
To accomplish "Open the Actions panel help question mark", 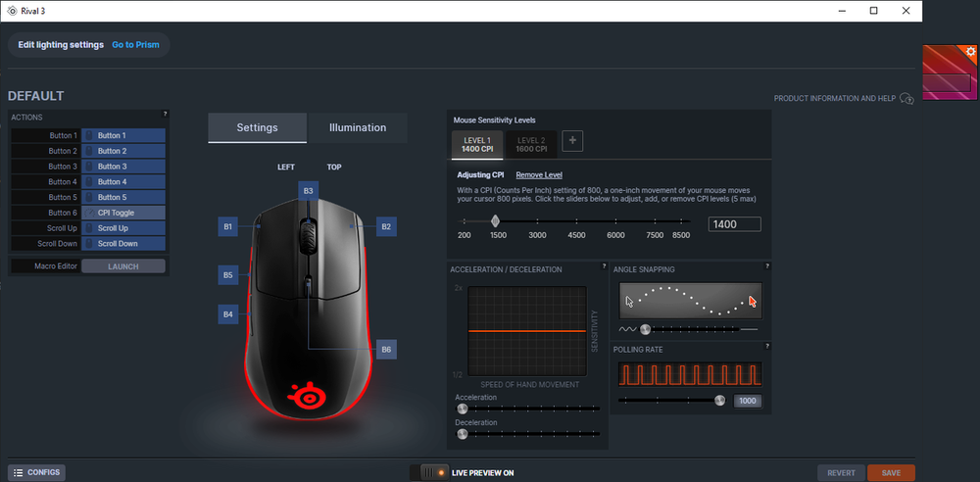I will tap(165, 115).
